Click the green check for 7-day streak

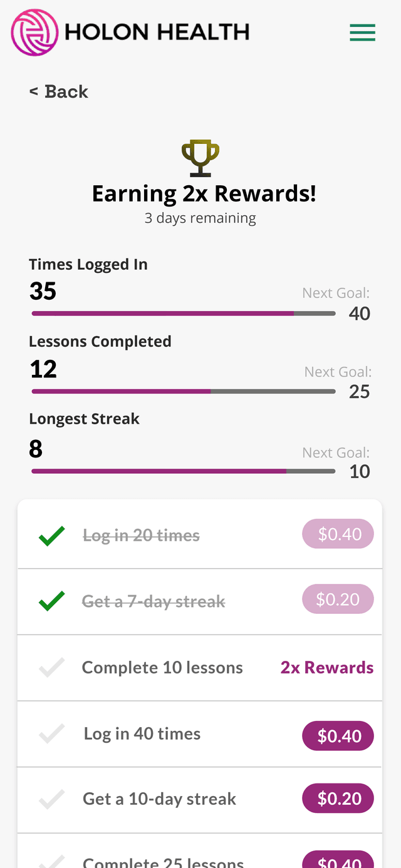52,601
